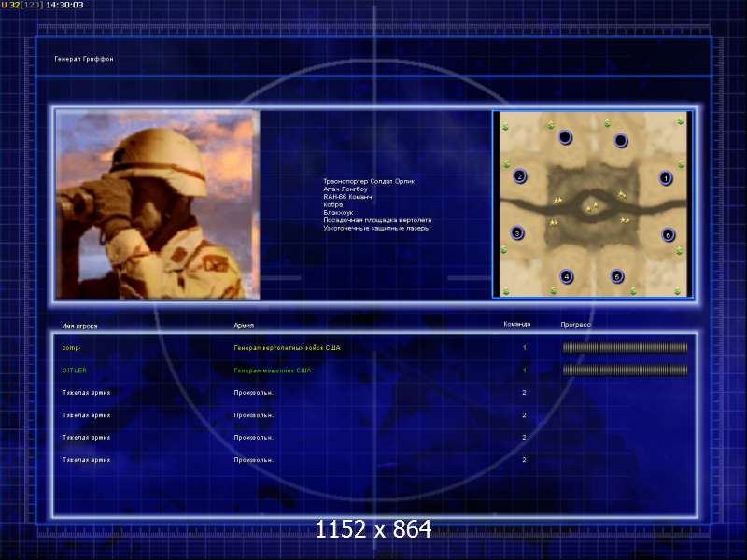Image resolution: width=747 pixels, height=560 pixels.
Task: Click the 14:30:03 clock overlay
Action: click(64, 5)
